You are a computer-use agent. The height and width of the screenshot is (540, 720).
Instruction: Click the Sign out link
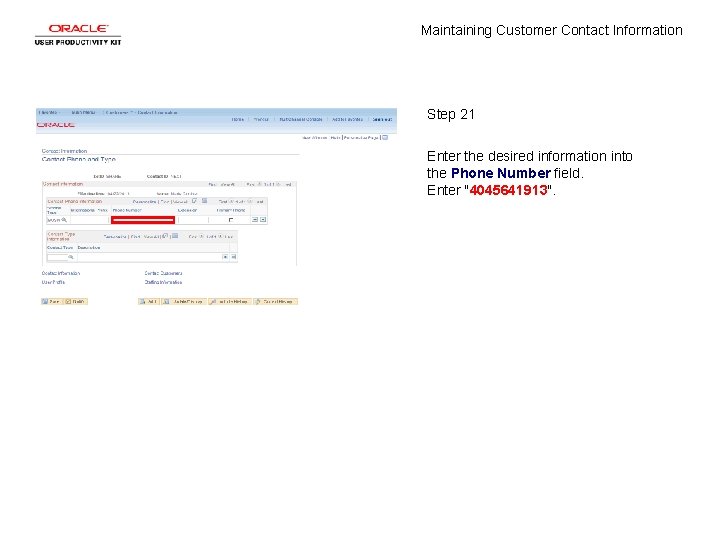382,119
